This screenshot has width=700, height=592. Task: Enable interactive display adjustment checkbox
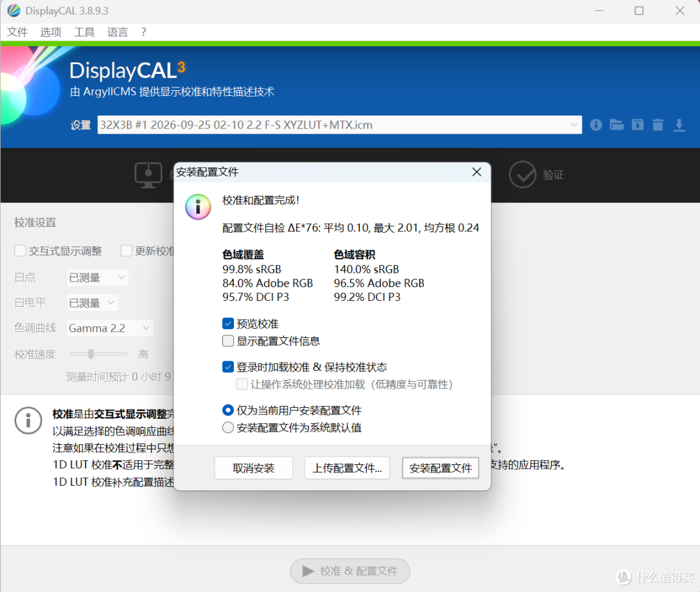coord(19,250)
